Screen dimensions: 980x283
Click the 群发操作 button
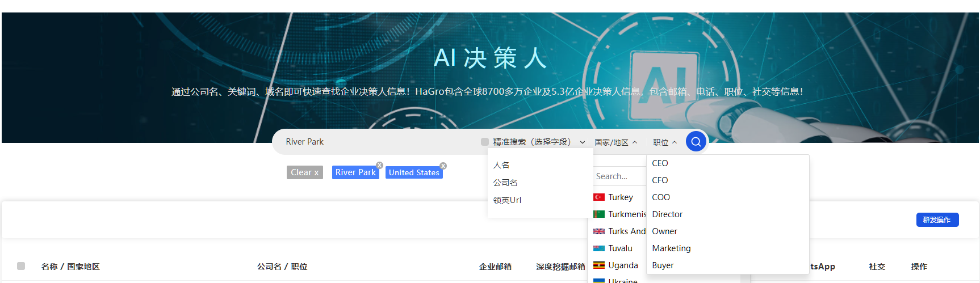[x=937, y=220]
